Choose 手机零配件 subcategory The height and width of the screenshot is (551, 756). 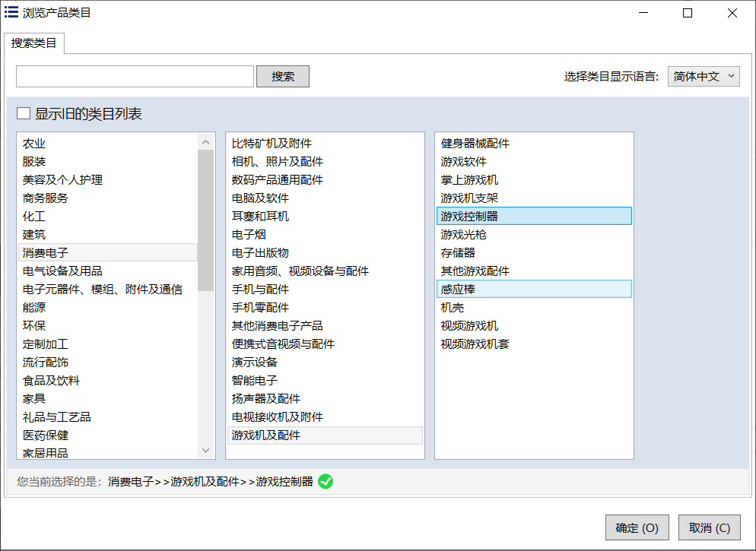(325, 308)
